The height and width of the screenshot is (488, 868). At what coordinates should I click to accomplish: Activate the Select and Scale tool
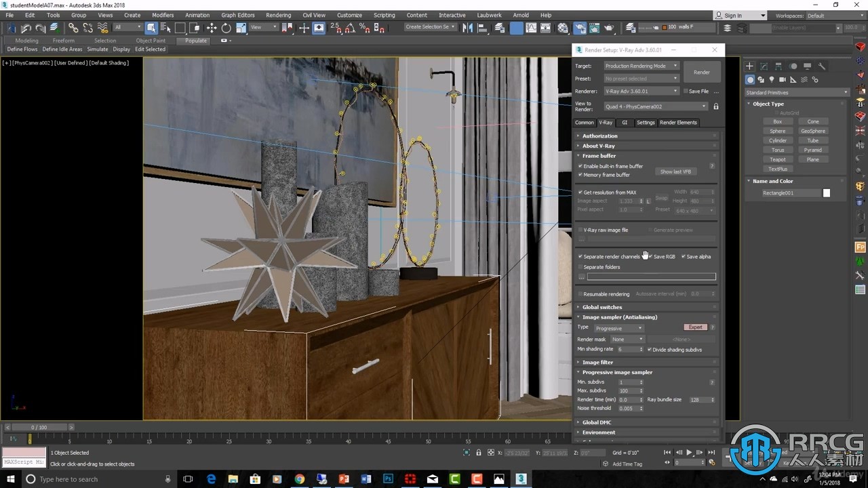pos(241,28)
